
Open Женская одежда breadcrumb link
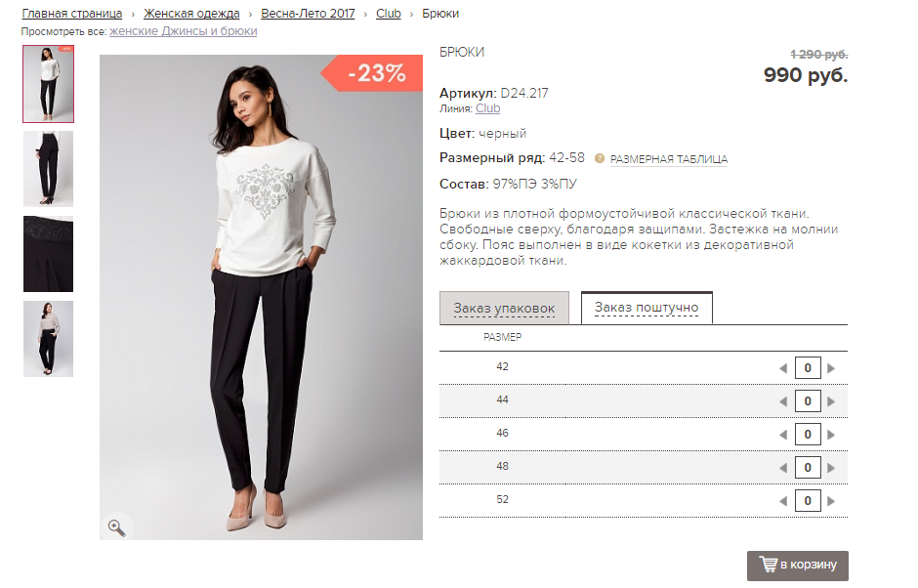tap(191, 14)
